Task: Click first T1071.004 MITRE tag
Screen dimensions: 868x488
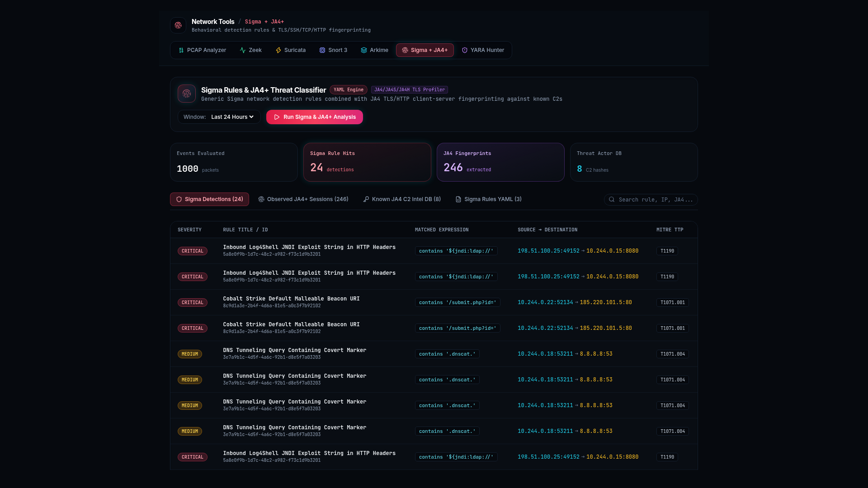Action: (673, 354)
